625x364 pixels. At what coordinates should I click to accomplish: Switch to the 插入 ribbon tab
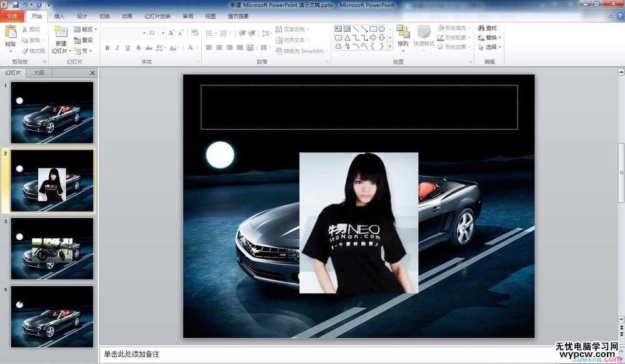[x=59, y=17]
